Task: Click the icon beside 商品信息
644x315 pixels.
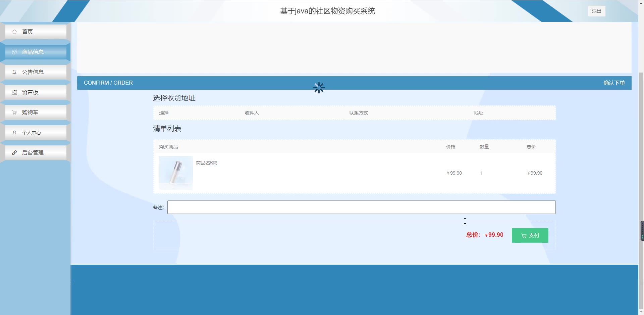Action: (14, 52)
